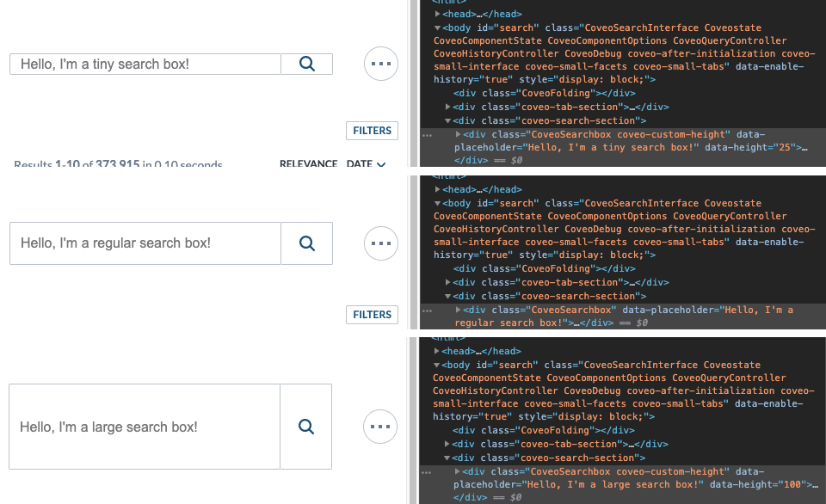This screenshot has width=826, height=504.
Task: Click the row actions dots in the bottom DevTools panel
Action: pyautogui.click(x=426, y=472)
